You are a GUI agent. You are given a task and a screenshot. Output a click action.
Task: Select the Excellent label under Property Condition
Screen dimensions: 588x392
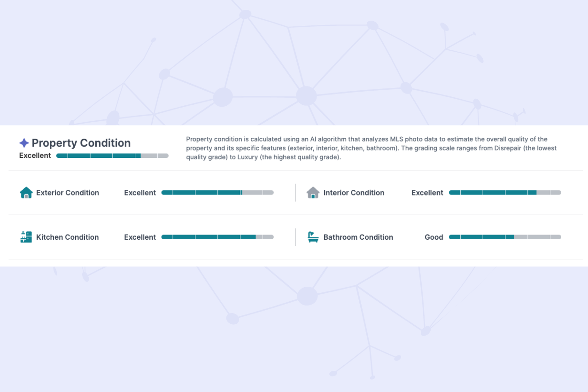35,155
